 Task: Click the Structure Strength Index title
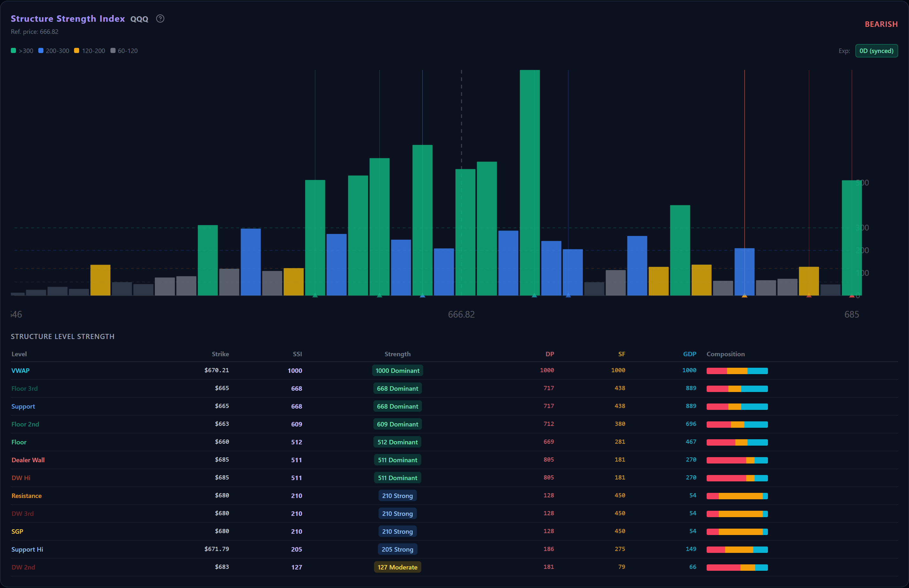pyautogui.click(x=68, y=19)
